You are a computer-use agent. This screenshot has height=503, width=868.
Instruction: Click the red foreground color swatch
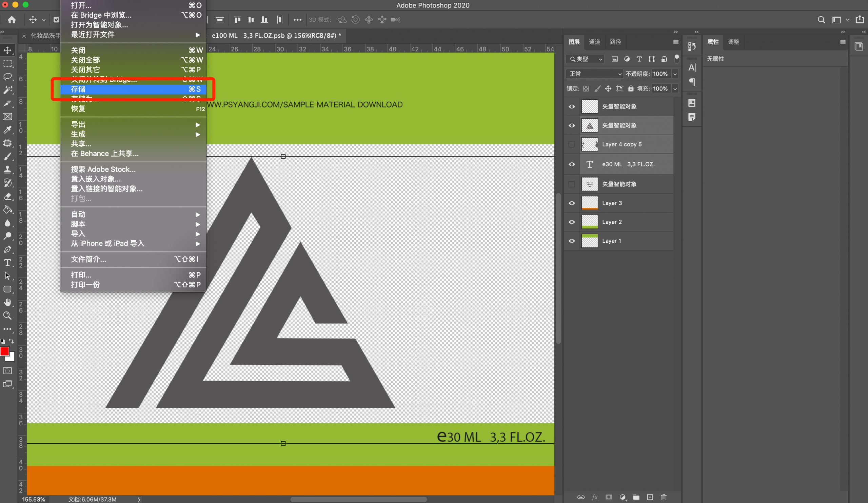pos(4,351)
